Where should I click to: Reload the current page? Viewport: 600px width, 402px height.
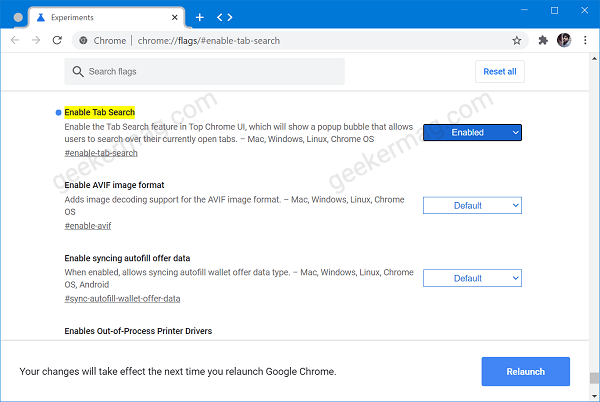[x=57, y=40]
